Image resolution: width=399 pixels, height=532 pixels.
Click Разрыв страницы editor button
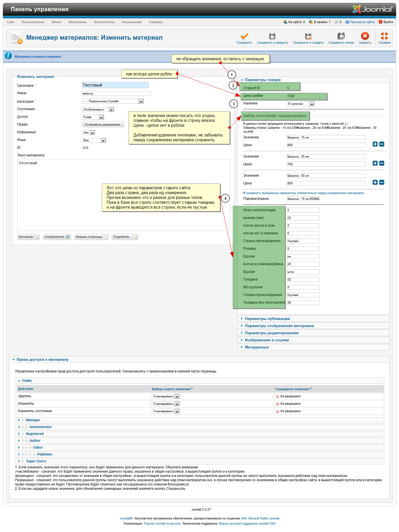(91, 237)
